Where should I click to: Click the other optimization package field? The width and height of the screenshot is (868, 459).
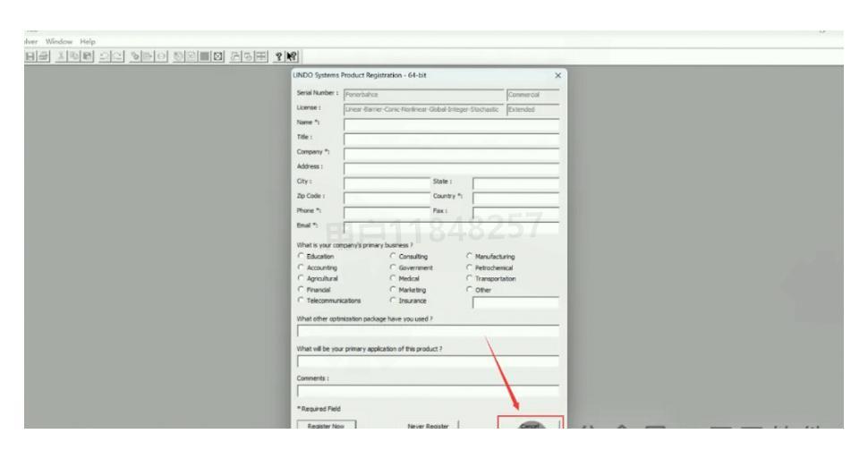428,331
